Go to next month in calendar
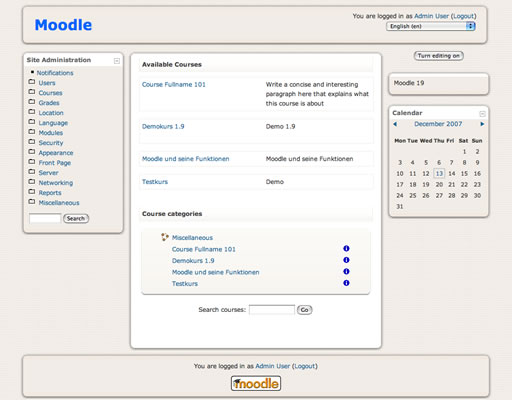 point(482,124)
